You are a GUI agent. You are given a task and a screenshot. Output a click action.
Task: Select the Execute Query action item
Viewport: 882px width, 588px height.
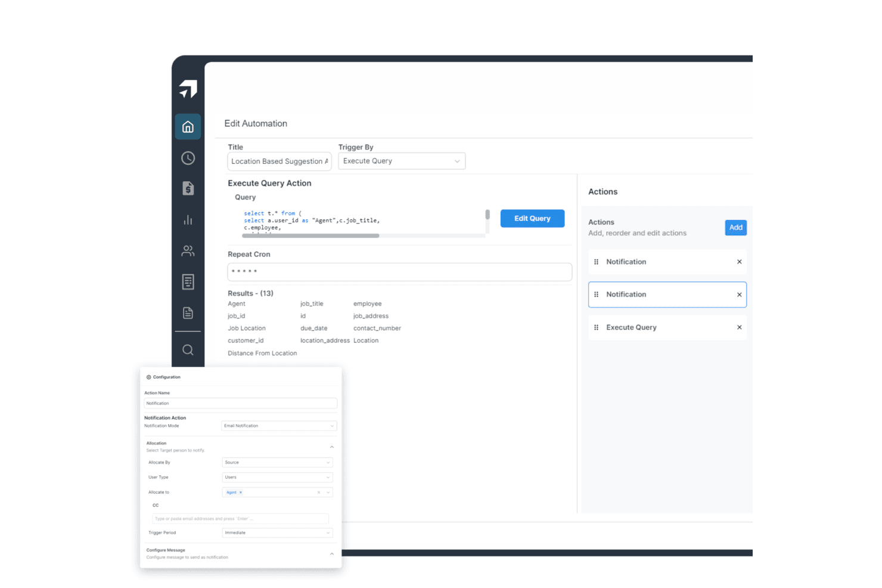[x=667, y=327]
